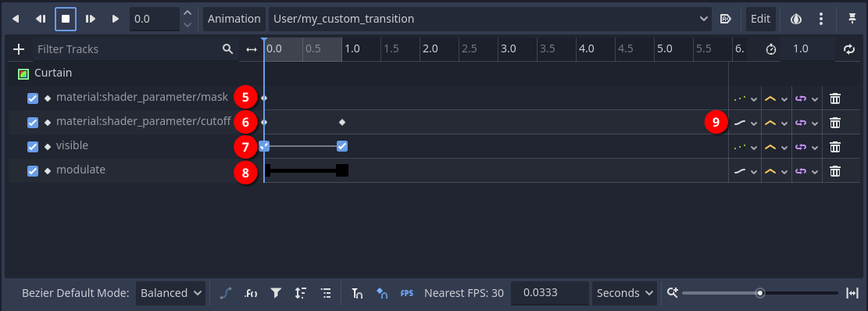Uncheck the visible track enable checkbox
Viewport: 868px width, 311px height.
click(33, 147)
